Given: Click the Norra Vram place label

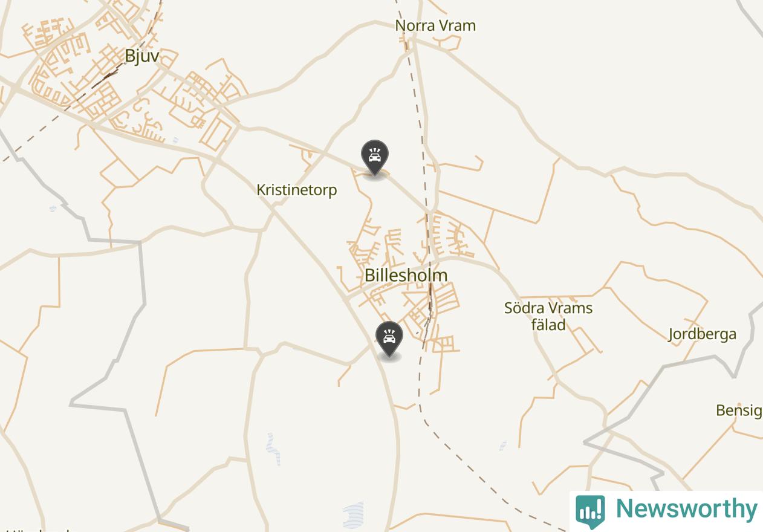Looking at the screenshot, I should [435, 25].
